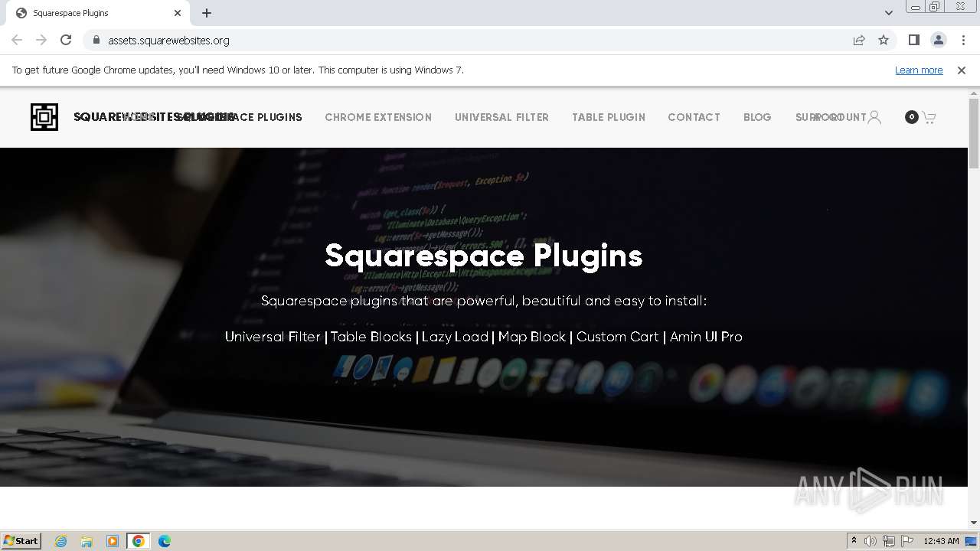Click the Squarespace Plugins hero heading
Image resolution: width=980 pixels, height=551 pixels.
[x=483, y=256]
